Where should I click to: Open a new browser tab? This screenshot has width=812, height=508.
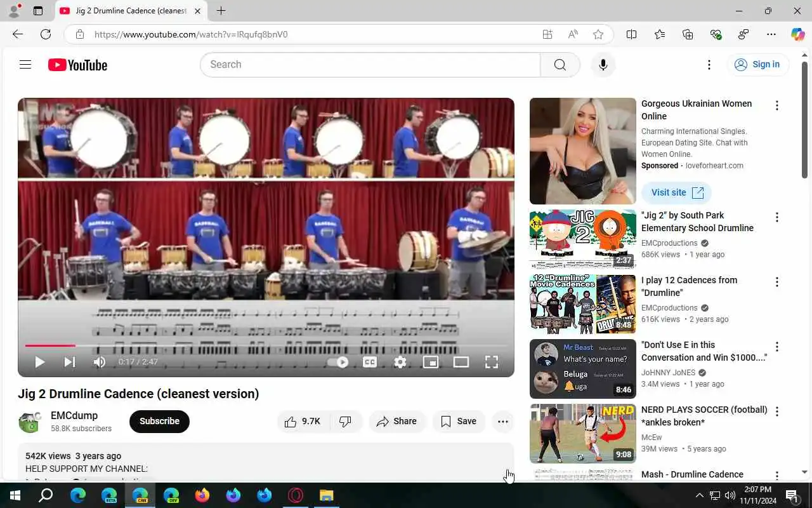pyautogui.click(x=221, y=11)
